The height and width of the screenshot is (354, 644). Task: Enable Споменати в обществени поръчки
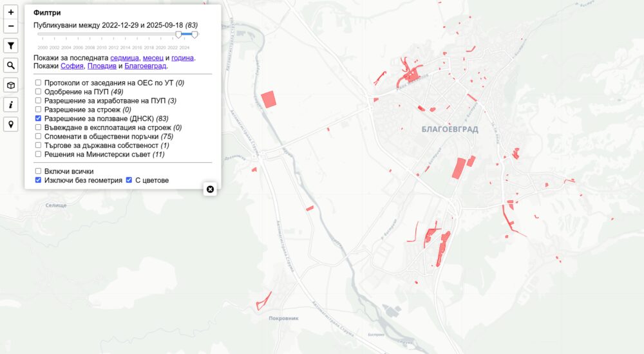[38, 136]
